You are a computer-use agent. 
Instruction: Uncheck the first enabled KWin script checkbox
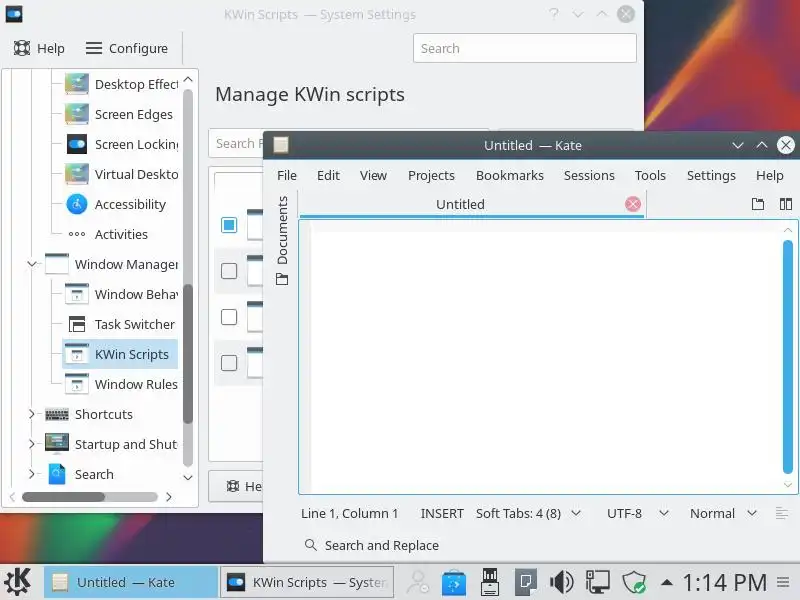pos(229,225)
